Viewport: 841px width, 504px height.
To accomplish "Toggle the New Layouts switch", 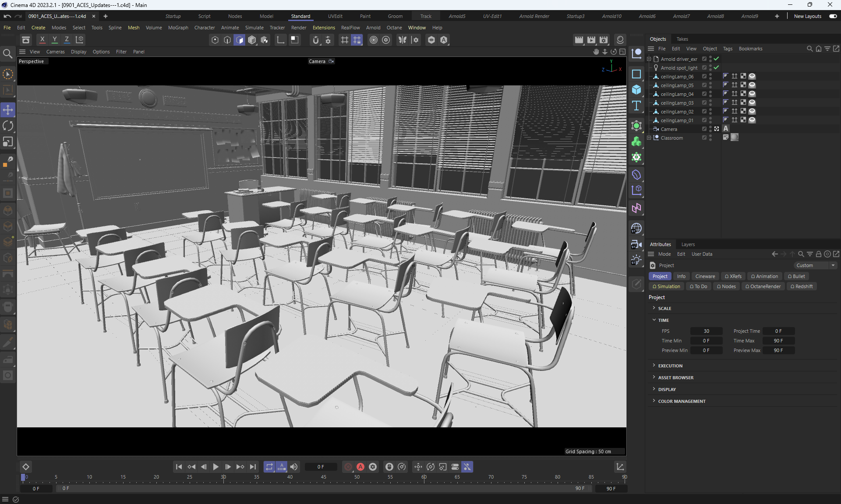I will click(833, 16).
